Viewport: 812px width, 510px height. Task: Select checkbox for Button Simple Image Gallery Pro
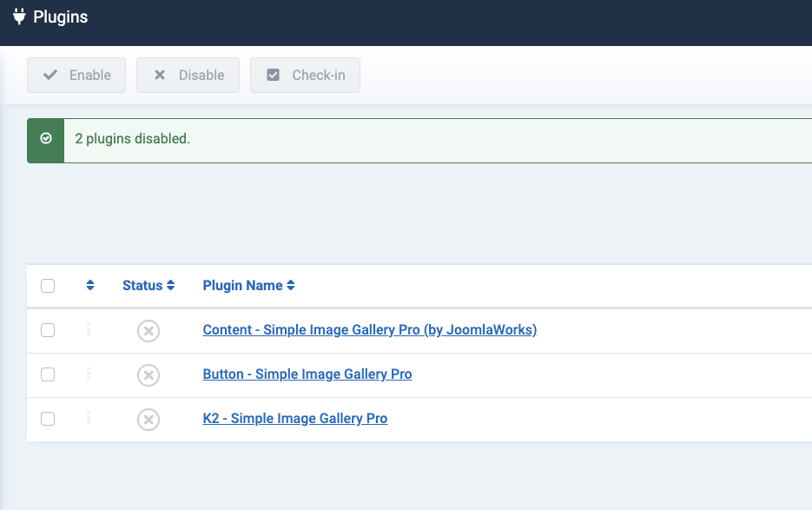[48, 374]
